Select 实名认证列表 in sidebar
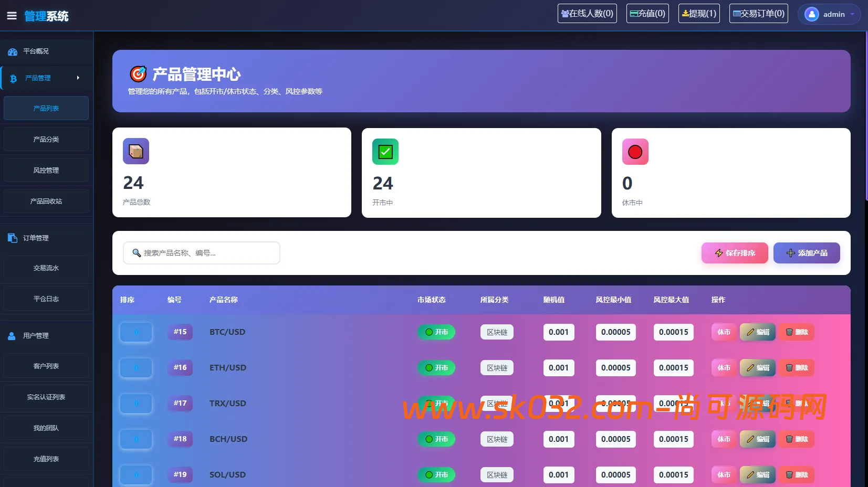Screen dimensions: 868x487 (46, 397)
